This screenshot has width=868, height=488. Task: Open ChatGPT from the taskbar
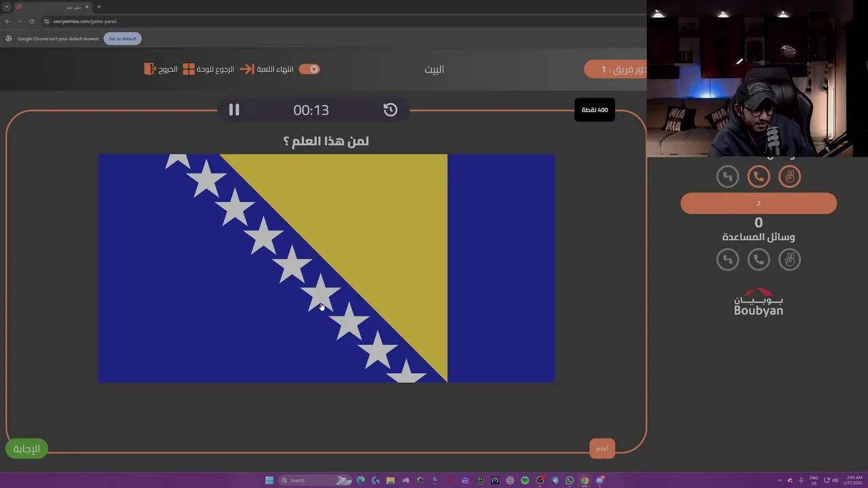(x=510, y=481)
